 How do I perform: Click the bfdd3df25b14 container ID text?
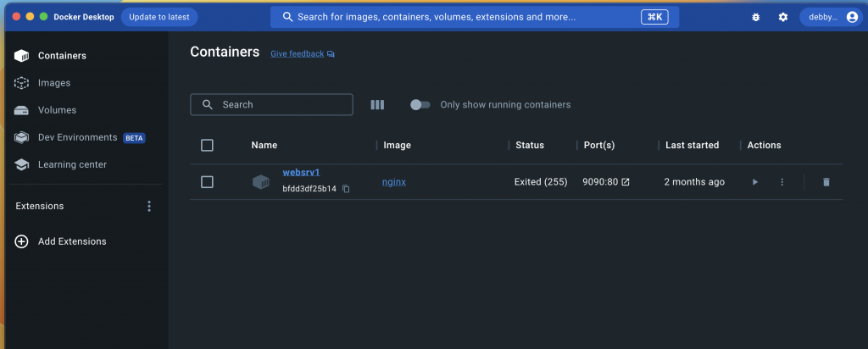309,189
